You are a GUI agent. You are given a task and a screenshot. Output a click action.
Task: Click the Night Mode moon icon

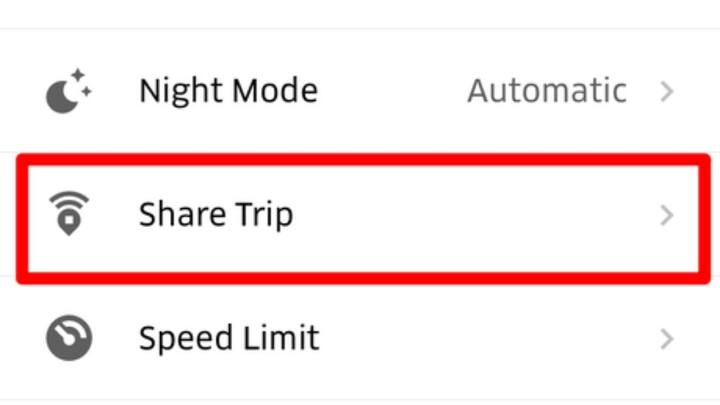[69, 91]
